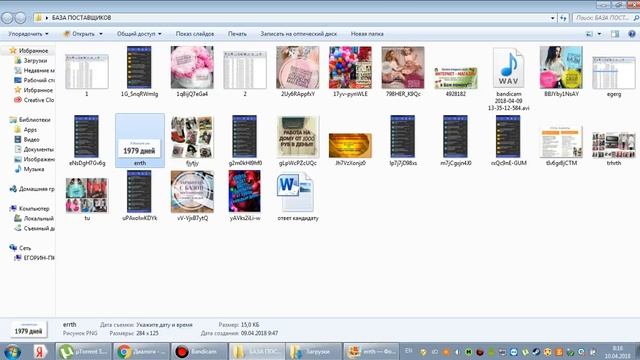The height and width of the screenshot is (360, 640).
Task: Open the Упорядочить menu
Action: (x=28, y=34)
